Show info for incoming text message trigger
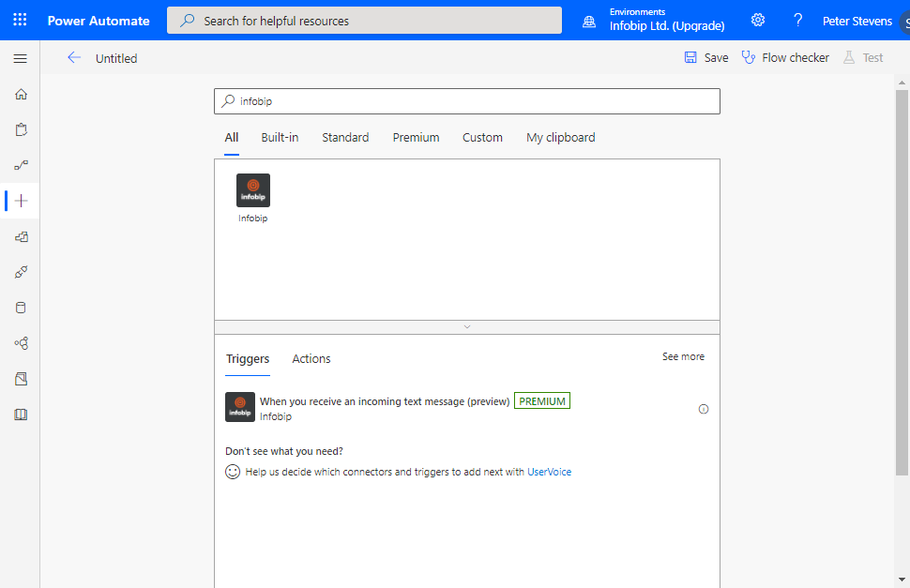This screenshot has height=588, width=910. pyautogui.click(x=704, y=409)
